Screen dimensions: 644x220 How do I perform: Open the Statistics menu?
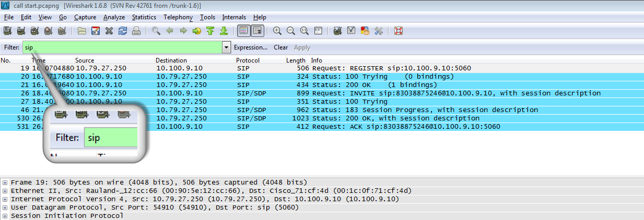[x=144, y=17]
